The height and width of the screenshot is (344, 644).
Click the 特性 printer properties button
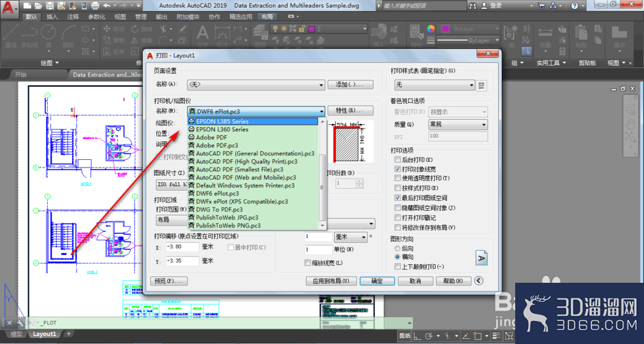[350, 111]
